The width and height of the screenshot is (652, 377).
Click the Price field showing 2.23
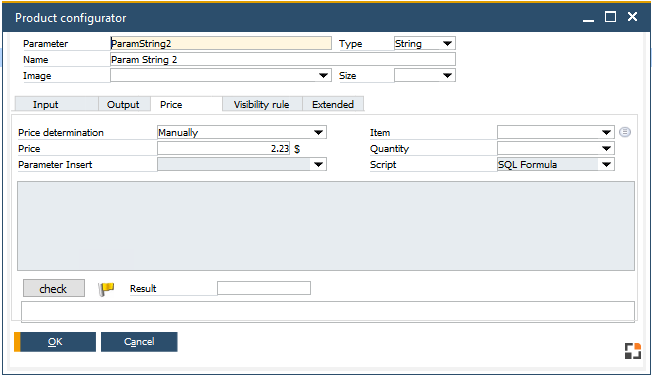coord(223,148)
